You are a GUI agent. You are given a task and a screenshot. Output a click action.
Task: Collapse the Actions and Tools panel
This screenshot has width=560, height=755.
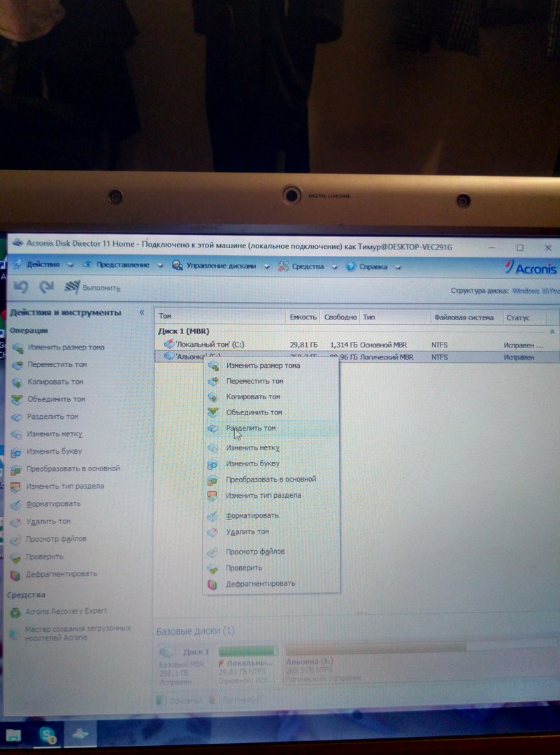click(142, 312)
